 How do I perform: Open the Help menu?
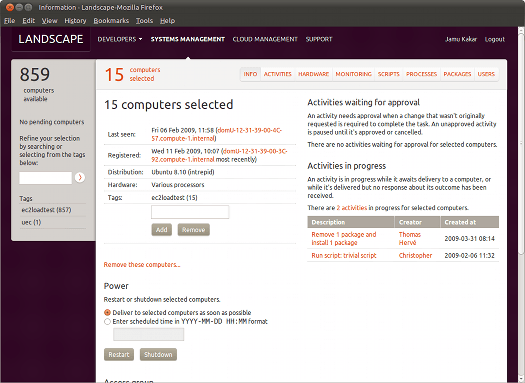[167, 21]
